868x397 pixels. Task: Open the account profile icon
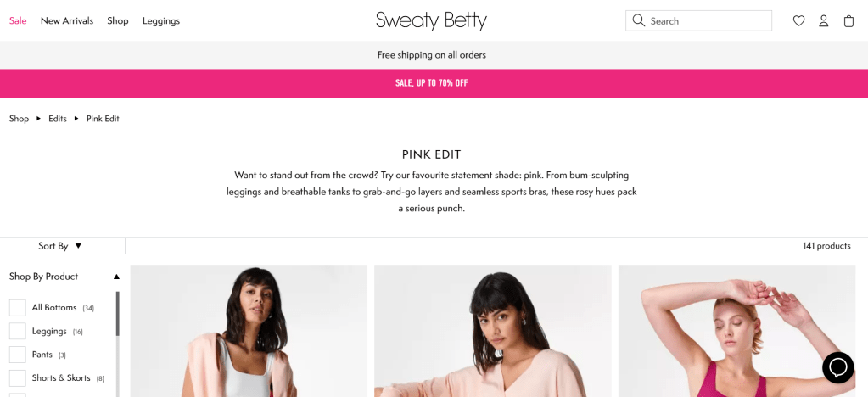coord(823,21)
